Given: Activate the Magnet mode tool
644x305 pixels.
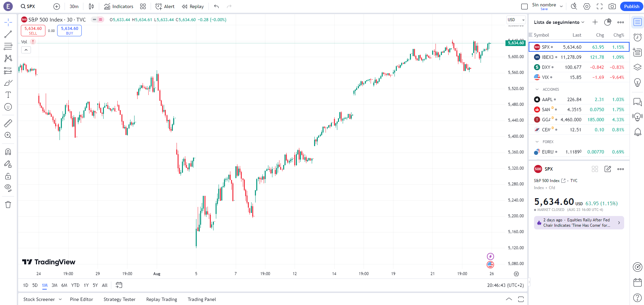Looking at the screenshot, I should (8, 152).
